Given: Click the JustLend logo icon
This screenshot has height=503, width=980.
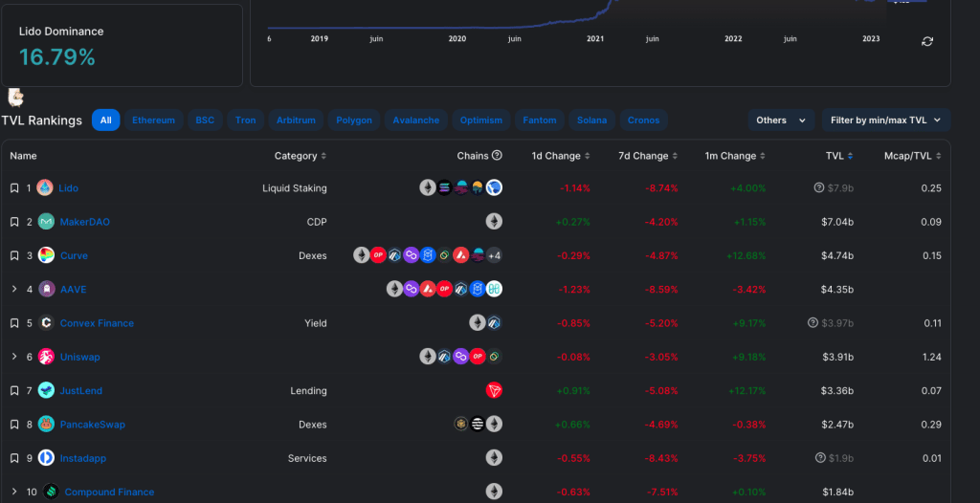Looking at the screenshot, I should (x=46, y=390).
